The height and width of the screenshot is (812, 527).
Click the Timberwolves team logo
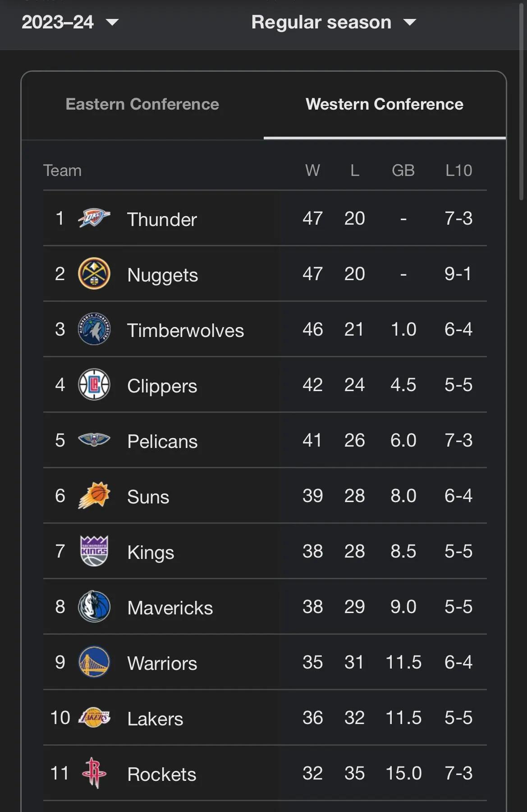tap(94, 329)
